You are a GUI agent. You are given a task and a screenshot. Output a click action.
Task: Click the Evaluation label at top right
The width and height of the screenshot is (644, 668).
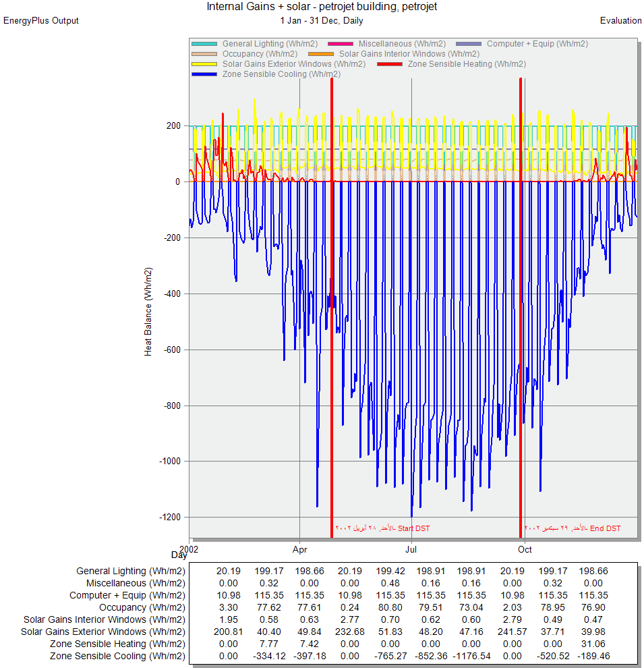[620, 20]
